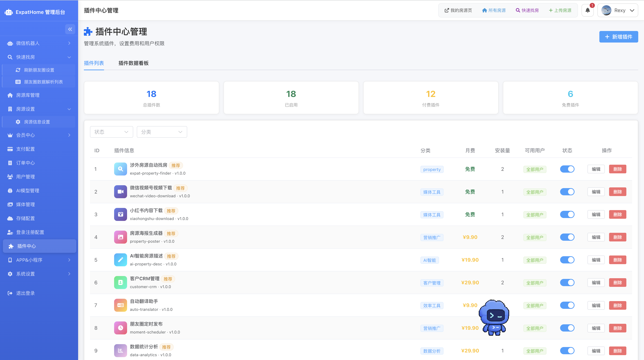Click the 新增插件 button

pyautogui.click(x=618, y=37)
